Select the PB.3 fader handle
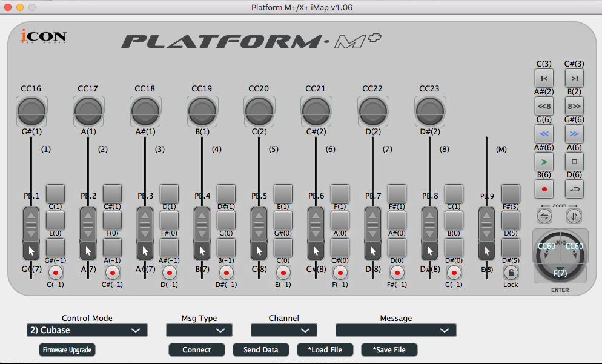The image size is (602, 364). [145, 233]
